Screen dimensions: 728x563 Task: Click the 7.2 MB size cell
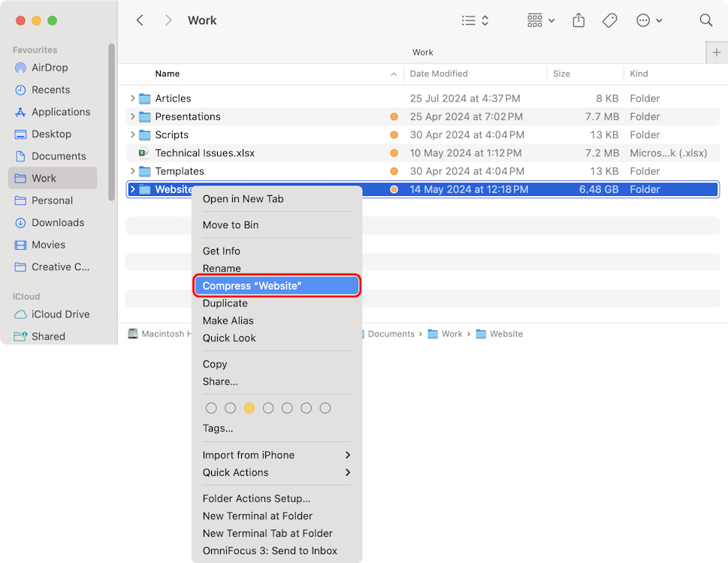click(603, 153)
